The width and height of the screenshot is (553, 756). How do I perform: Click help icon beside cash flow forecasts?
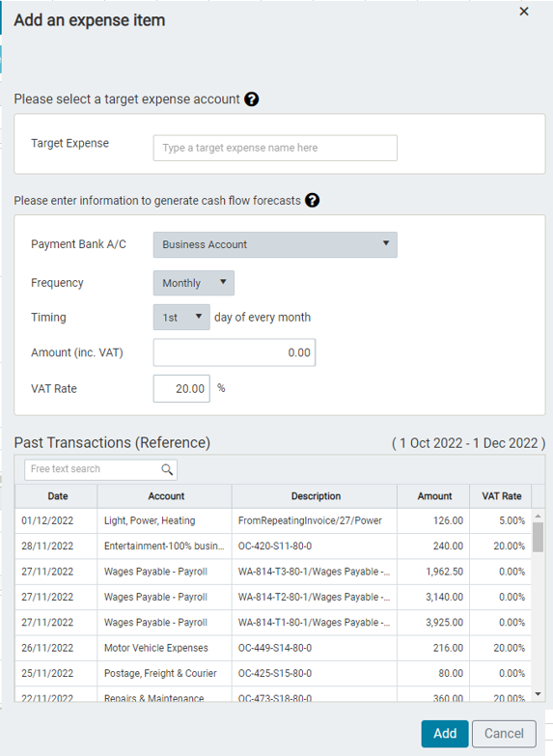coord(312,200)
